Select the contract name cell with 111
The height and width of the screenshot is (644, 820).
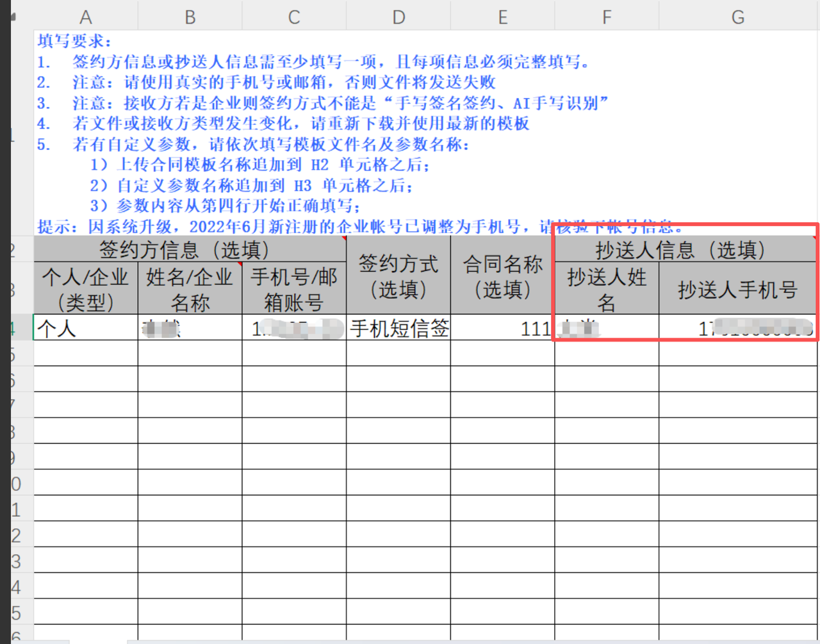point(503,328)
